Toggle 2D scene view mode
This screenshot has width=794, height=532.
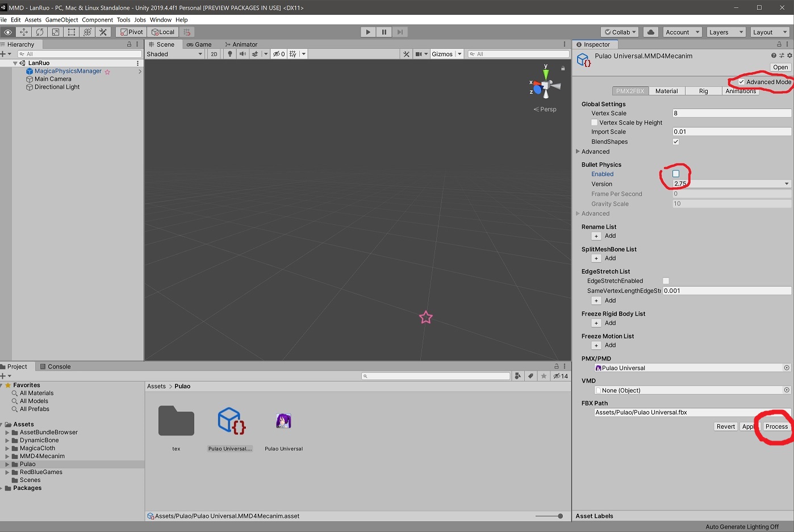[x=214, y=54]
